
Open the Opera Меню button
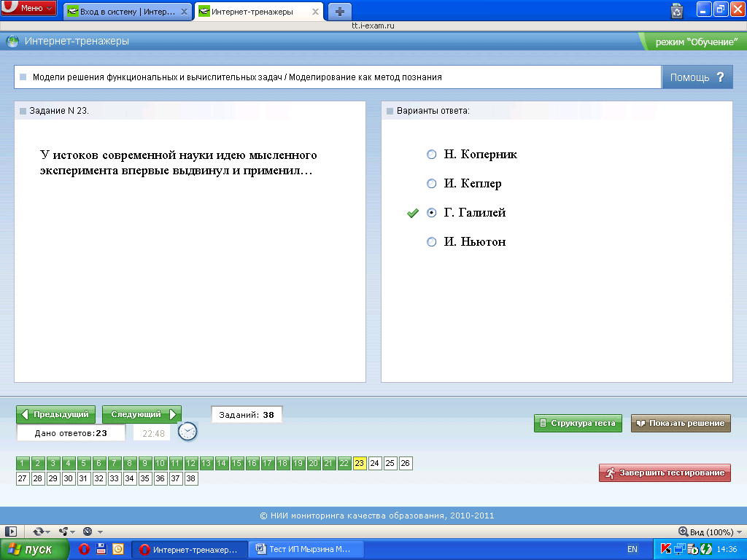click(x=28, y=7)
